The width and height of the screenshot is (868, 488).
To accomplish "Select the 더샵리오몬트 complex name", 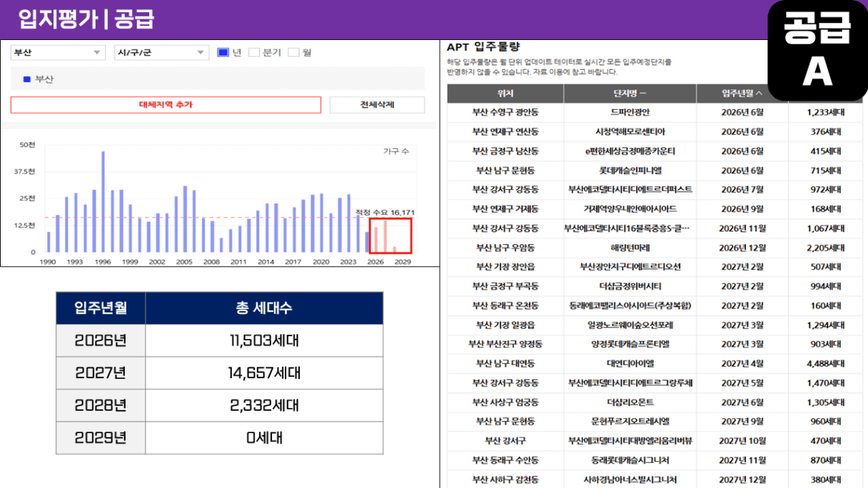I will (x=630, y=402).
